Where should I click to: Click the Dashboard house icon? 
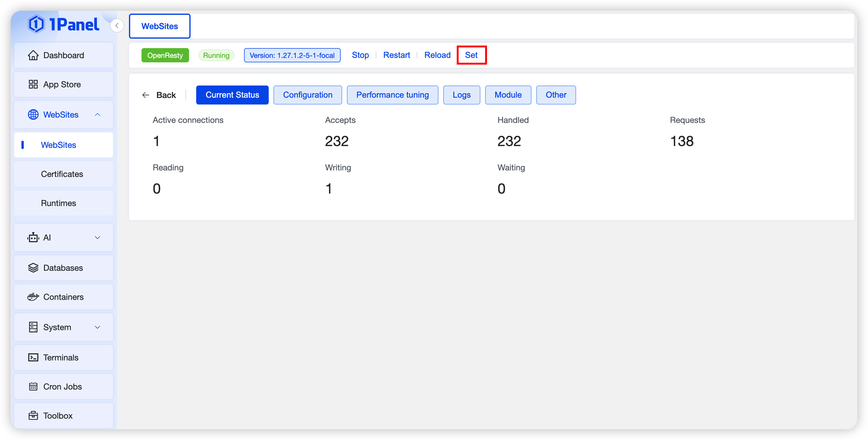[33, 55]
